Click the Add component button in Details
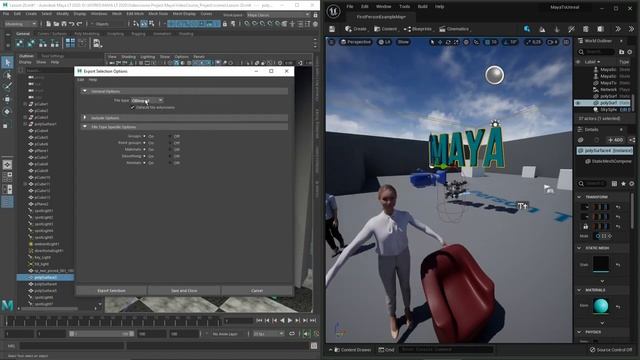Screen dimensions: 640x360 coord(616,140)
